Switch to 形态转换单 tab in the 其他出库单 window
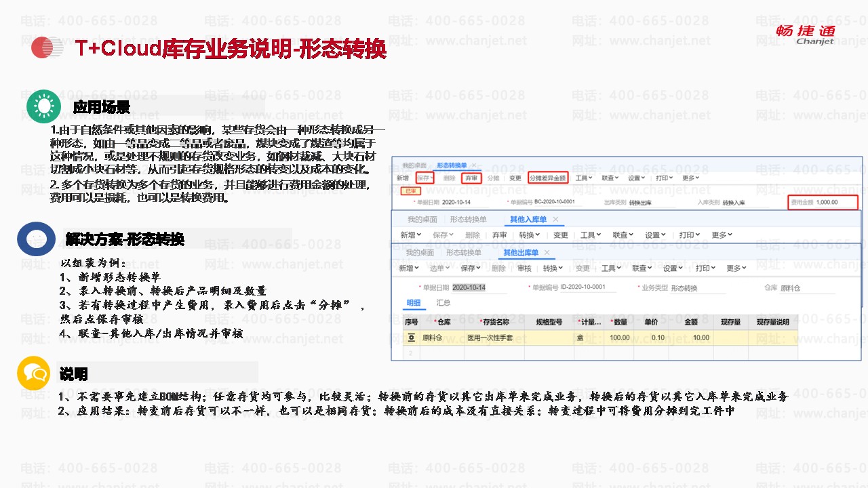Screen dimensions: 868x488 [464, 253]
